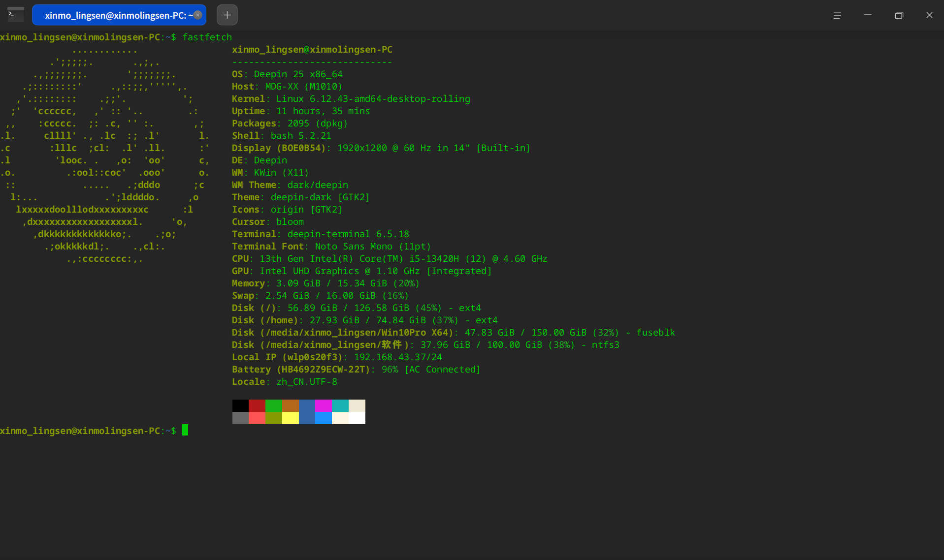Click the magenta color block in the palette

(324, 405)
